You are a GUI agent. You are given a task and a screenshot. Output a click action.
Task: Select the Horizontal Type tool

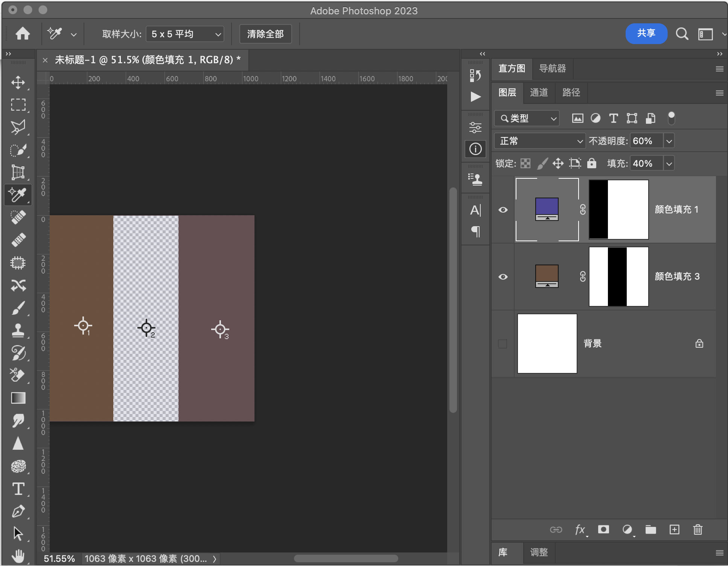point(18,489)
